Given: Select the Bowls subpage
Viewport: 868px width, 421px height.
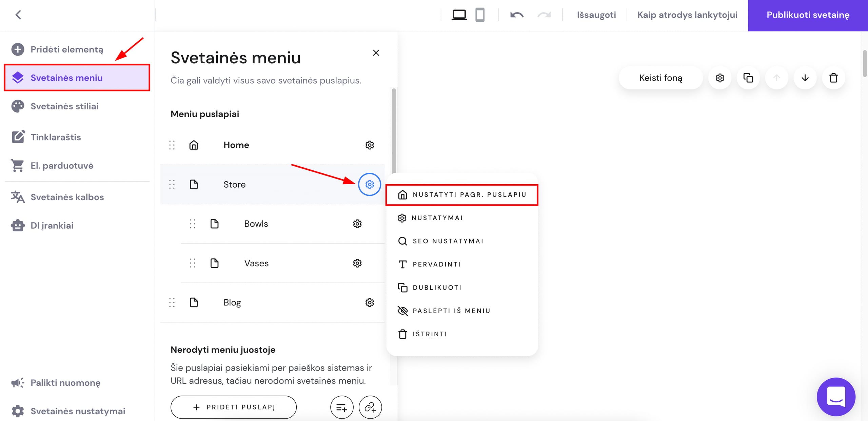Looking at the screenshot, I should (x=282, y=224).
